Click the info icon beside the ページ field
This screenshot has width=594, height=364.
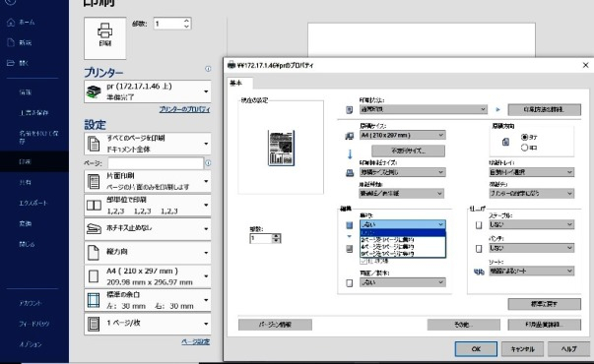[208, 163]
